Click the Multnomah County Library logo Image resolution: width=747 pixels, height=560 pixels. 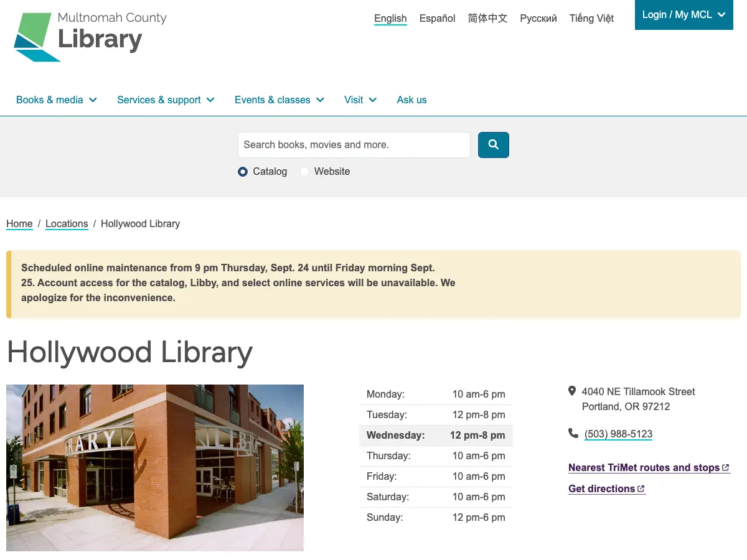click(90, 36)
